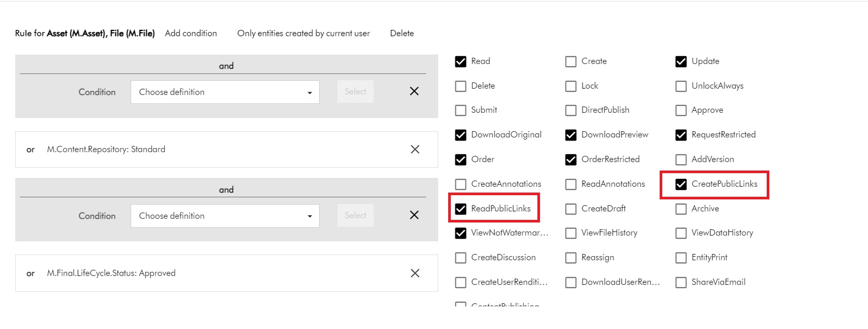This screenshot has height=329, width=868.
Task: Enable the Archive permission checkbox
Action: click(x=681, y=209)
